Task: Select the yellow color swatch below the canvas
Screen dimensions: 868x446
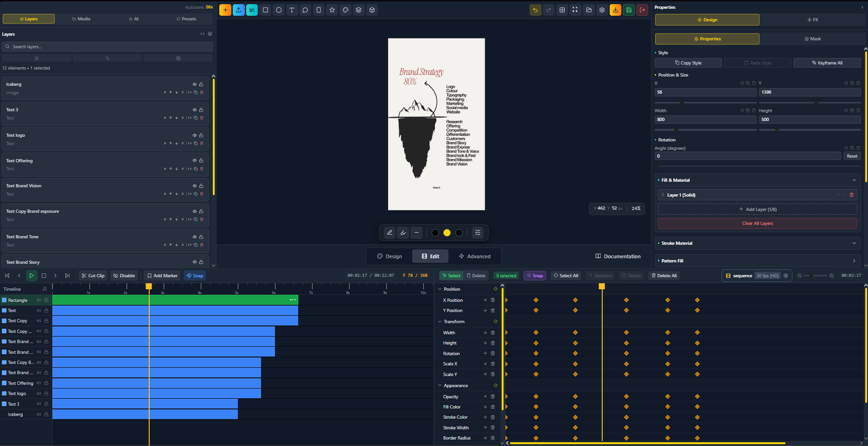Action: coord(447,232)
